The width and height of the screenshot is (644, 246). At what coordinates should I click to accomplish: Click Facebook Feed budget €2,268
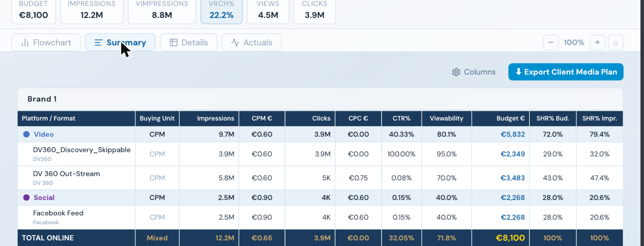(513, 217)
